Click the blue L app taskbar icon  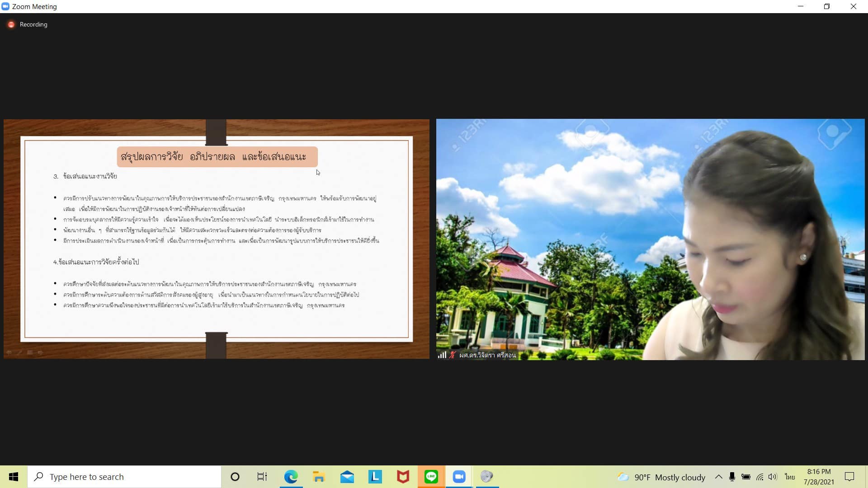pyautogui.click(x=375, y=477)
